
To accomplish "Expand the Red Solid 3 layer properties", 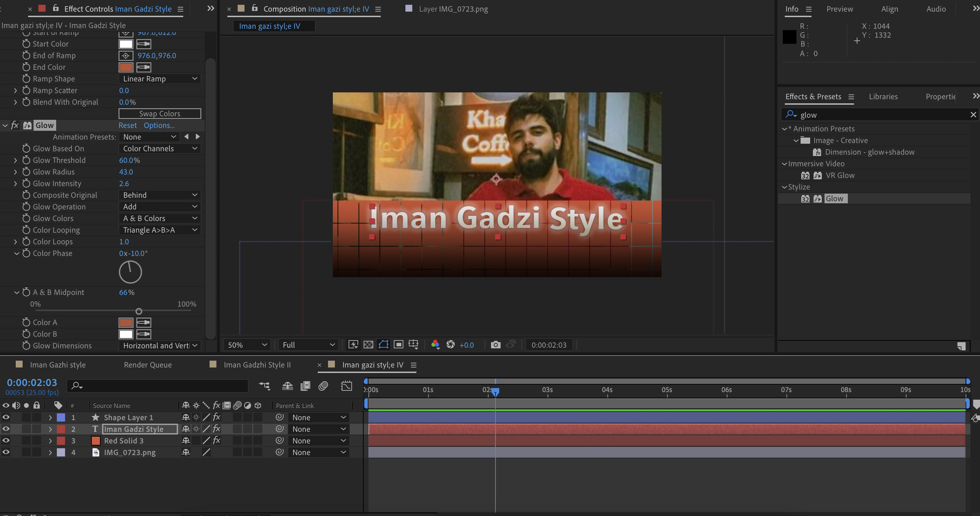I will coord(50,441).
